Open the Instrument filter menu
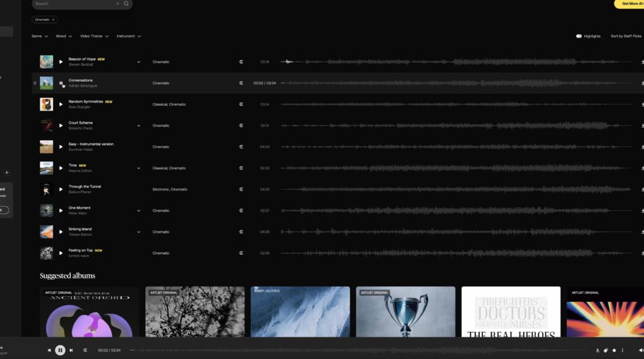The height and width of the screenshot is (359, 644). coord(128,36)
